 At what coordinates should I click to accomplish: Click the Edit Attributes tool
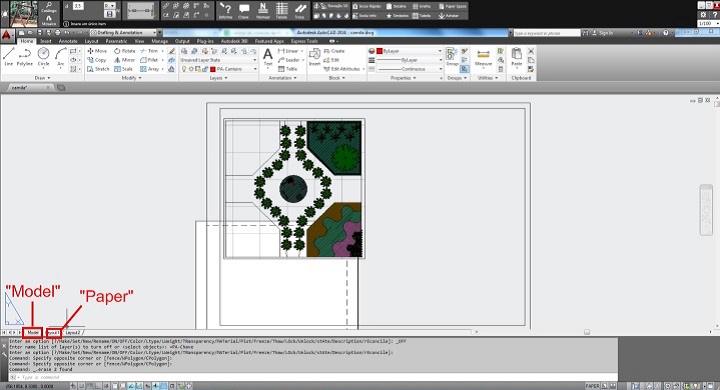[343, 69]
